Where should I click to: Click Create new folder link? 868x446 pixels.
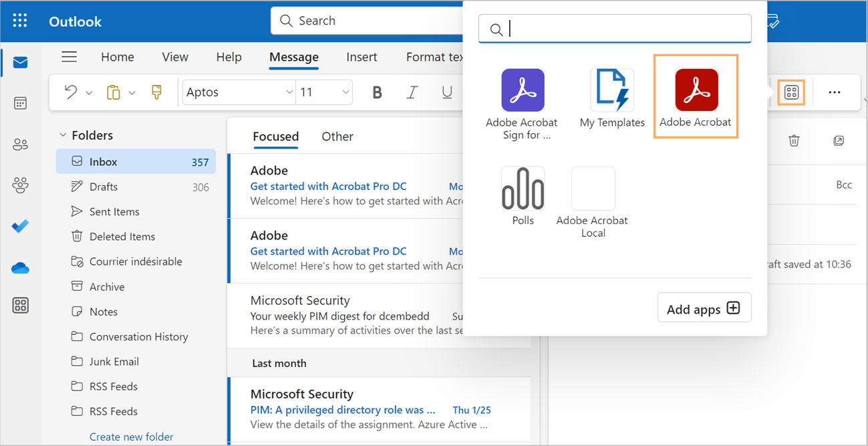(x=131, y=436)
